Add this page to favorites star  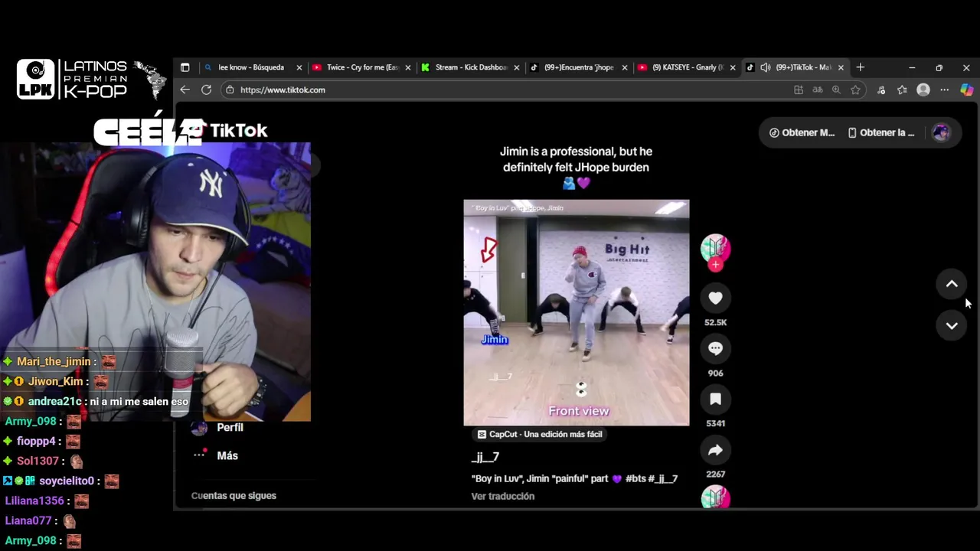[855, 90]
